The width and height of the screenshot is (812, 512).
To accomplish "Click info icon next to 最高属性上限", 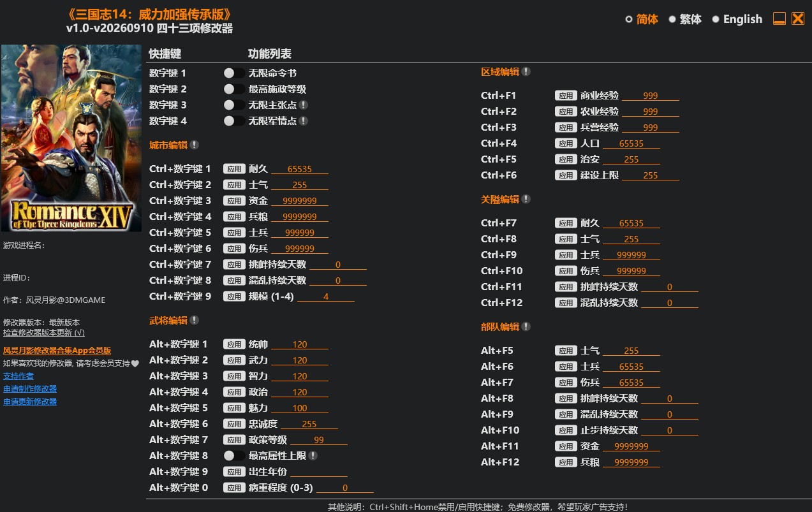I will pyautogui.click(x=313, y=455).
